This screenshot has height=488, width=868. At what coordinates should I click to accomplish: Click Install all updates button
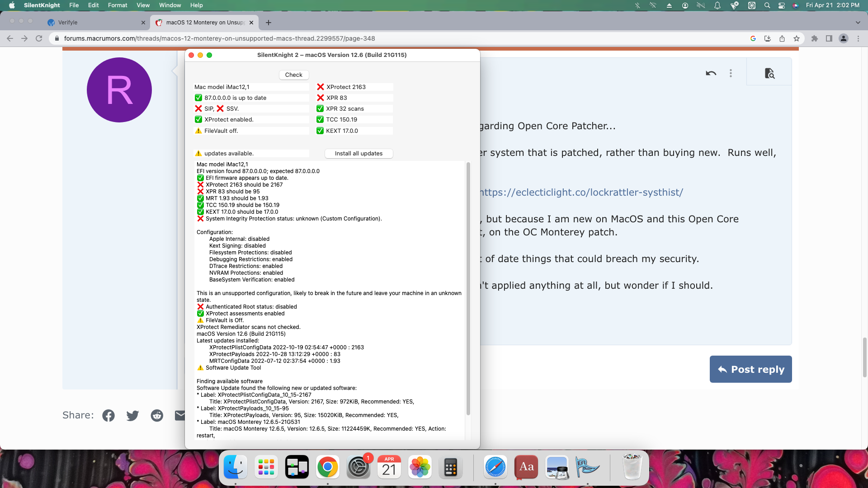click(x=359, y=154)
